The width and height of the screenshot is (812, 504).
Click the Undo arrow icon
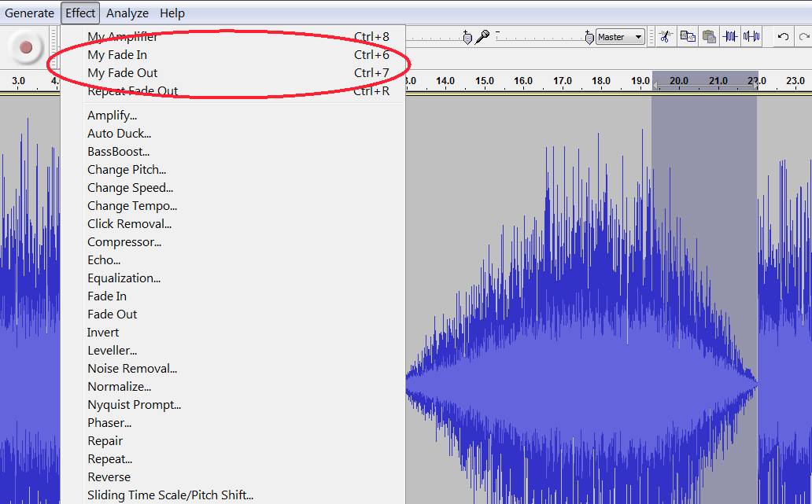pos(783,37)
